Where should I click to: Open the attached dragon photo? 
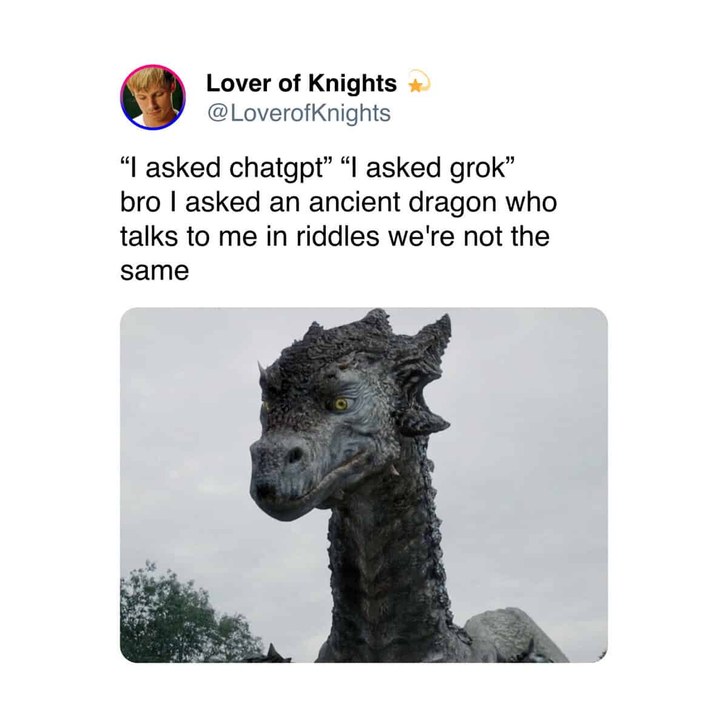[364, 485]
